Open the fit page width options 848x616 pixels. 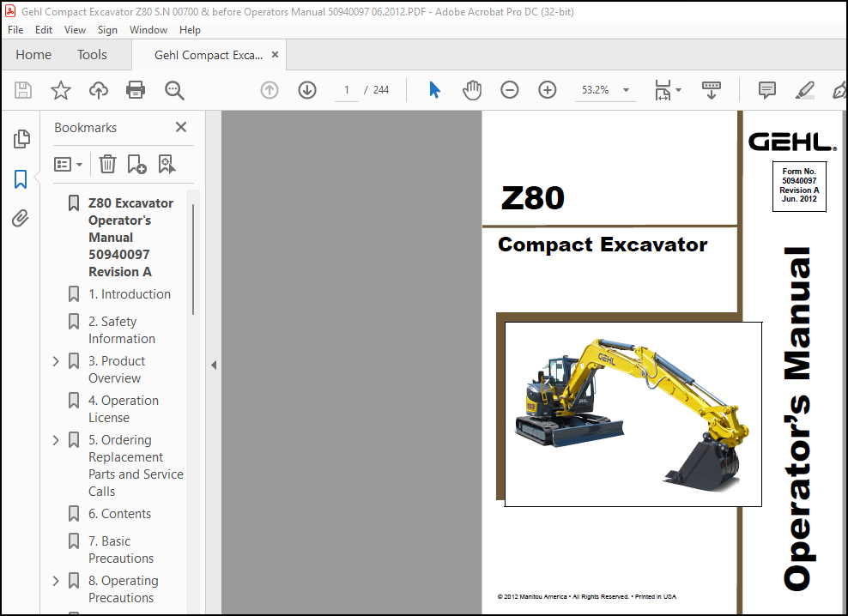click(x=668, y=90)
